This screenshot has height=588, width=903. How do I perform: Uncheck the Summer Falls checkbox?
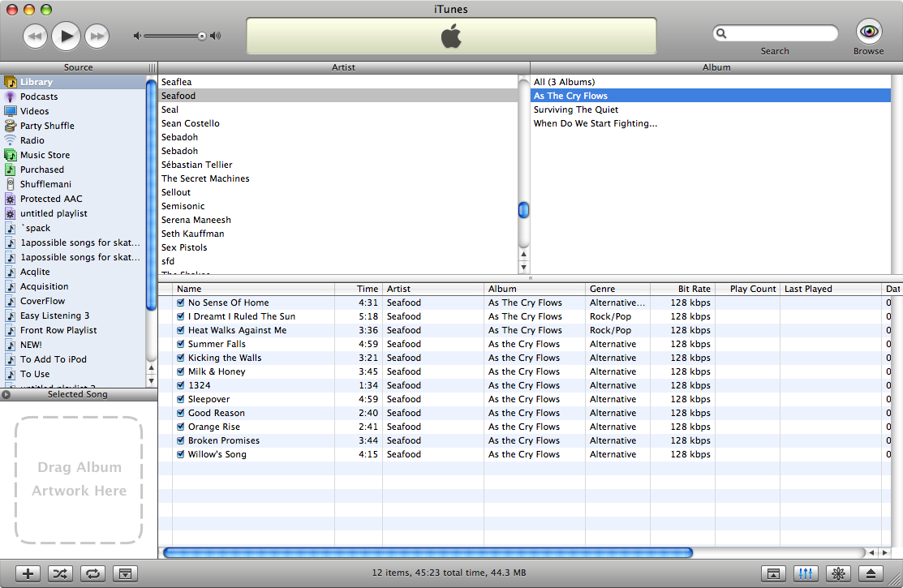[181, 344]
